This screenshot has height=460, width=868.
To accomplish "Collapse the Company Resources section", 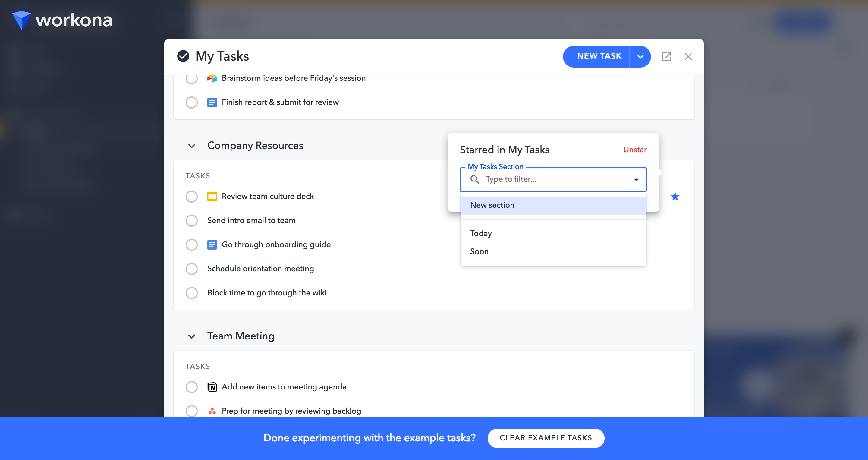I will [x=191, y=146].
